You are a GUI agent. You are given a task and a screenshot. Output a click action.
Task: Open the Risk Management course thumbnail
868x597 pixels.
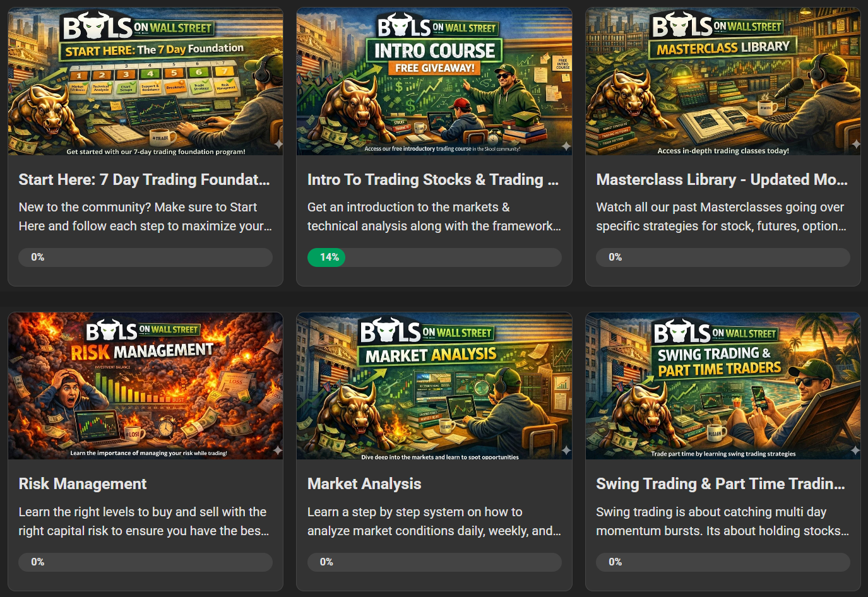[145, 386]
